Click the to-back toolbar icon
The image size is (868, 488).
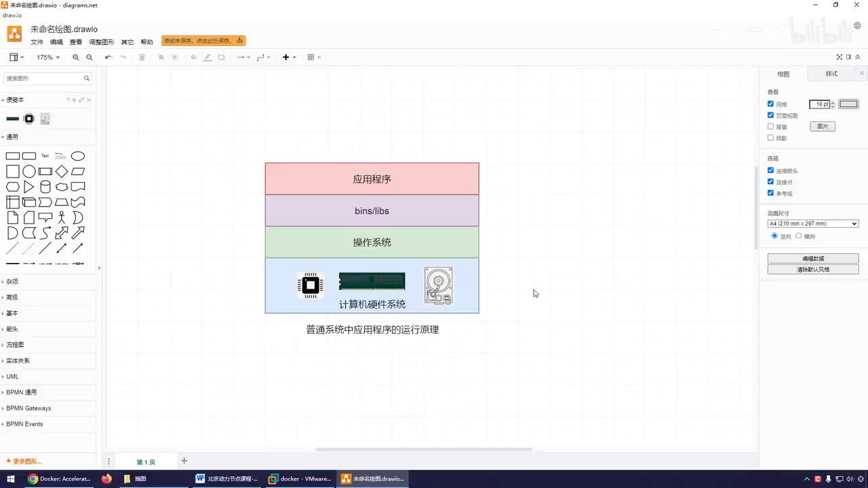coord(174,58)
